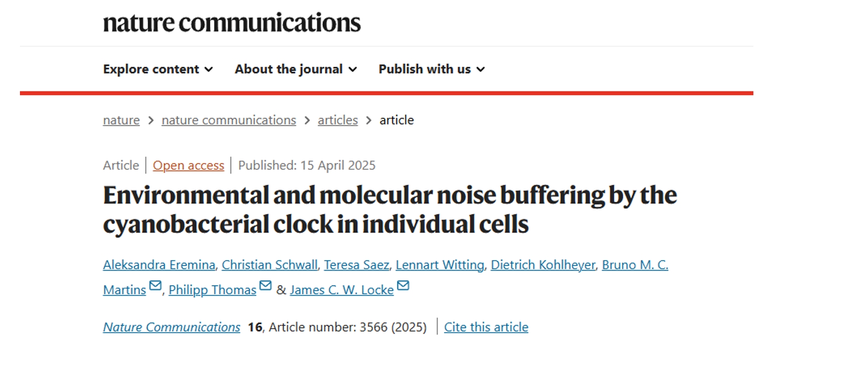Screen dimensions: 868x367
Task: Click the envelope icon next to Martins
Action: click(155, 286)
